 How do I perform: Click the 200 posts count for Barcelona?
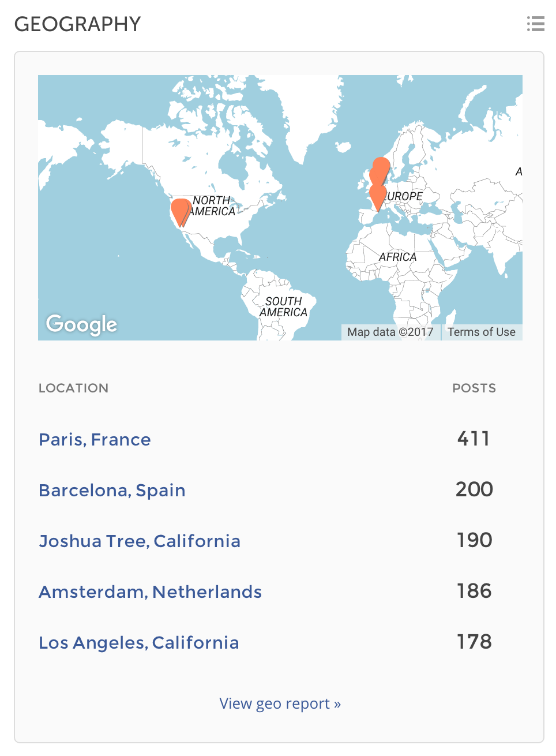click(x=474, y=489)
